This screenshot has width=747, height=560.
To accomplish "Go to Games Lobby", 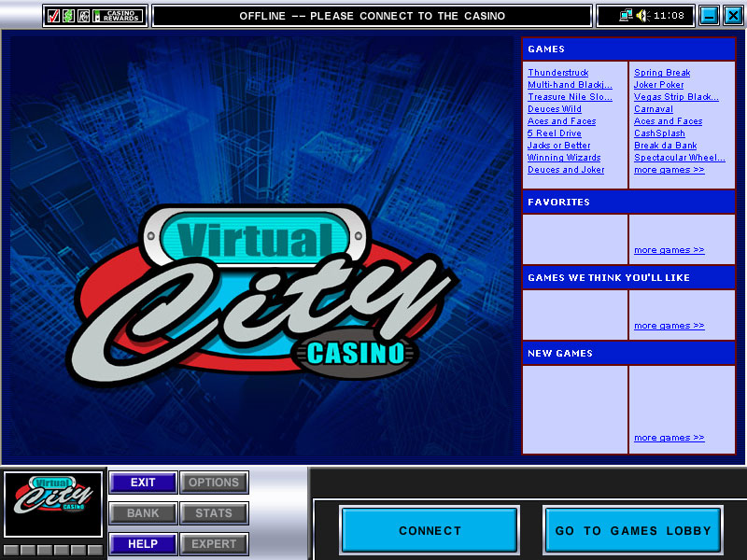I will pyautogui.click(x=633, y=531).
